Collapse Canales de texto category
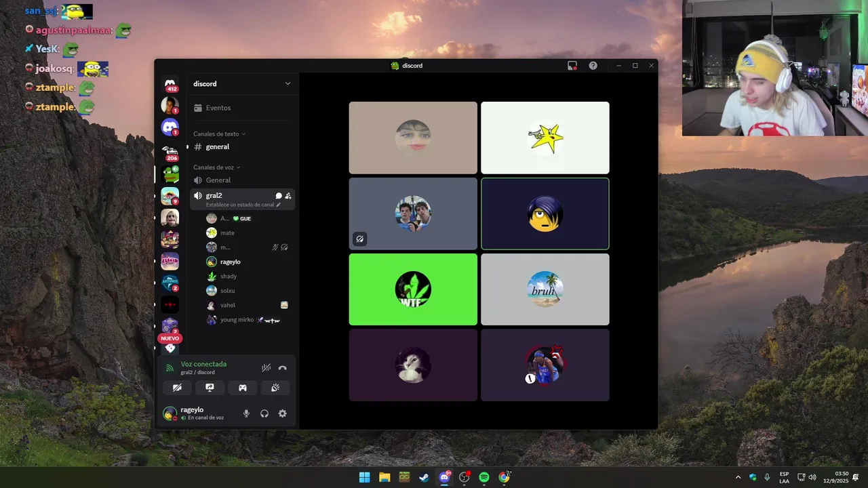Image resolution: width=868 pixels, height=488 pixels. (x=219, y=134)
